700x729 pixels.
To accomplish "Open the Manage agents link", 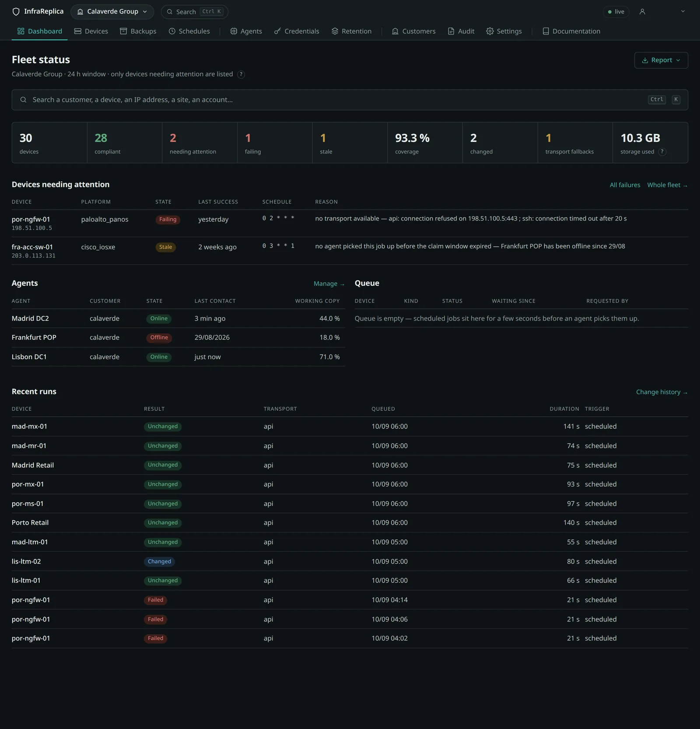I will point(329,284).
